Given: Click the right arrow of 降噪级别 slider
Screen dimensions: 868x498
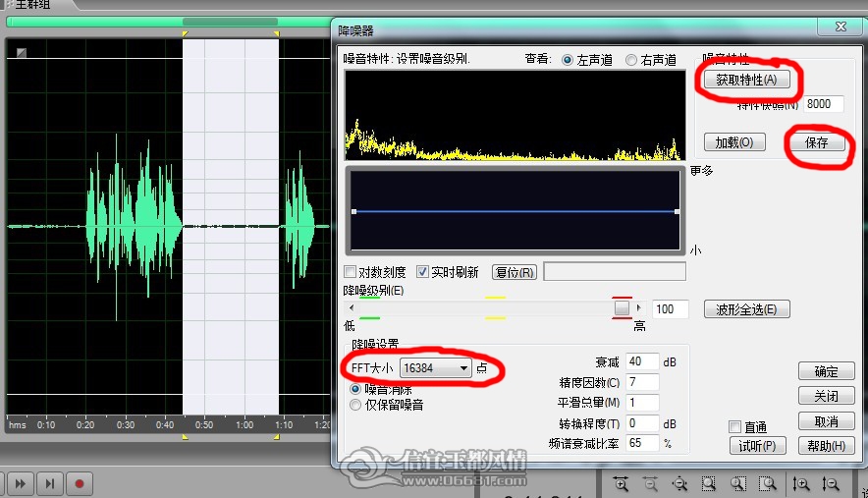Looking at the screenshot, I should pyautogui.click(x=638, y=308).
